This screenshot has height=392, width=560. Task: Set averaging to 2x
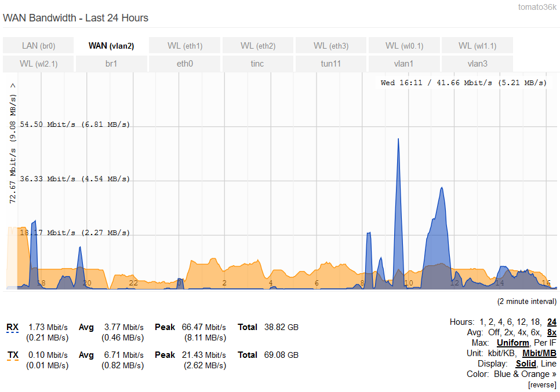tap(509, 332)
